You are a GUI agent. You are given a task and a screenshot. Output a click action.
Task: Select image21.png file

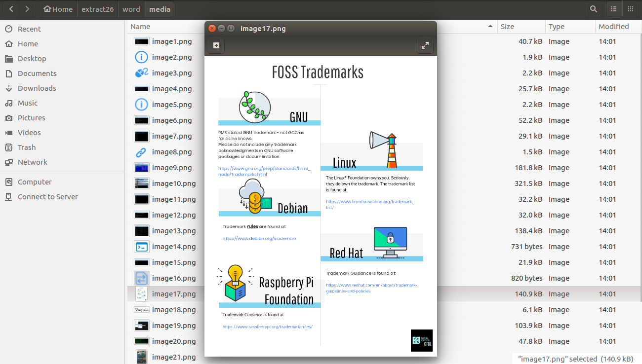tap(174, 357)
